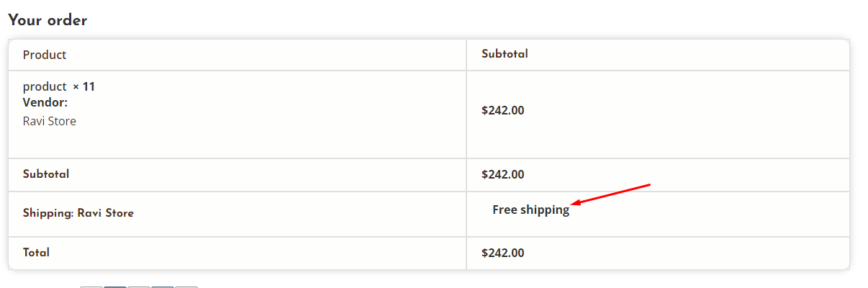Click the first white payment card icon
This screenshot has height=288, width=868.
[x=91, y=287]
